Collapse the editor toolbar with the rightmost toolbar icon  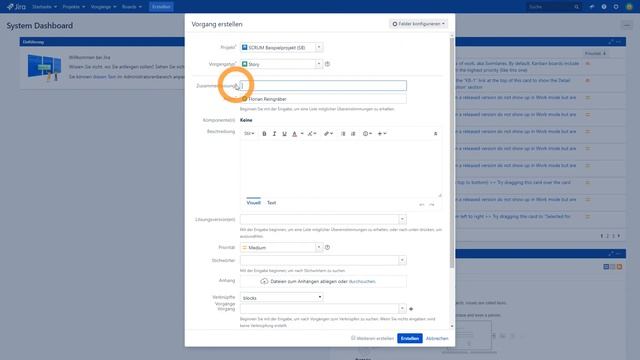pos(435,133)
